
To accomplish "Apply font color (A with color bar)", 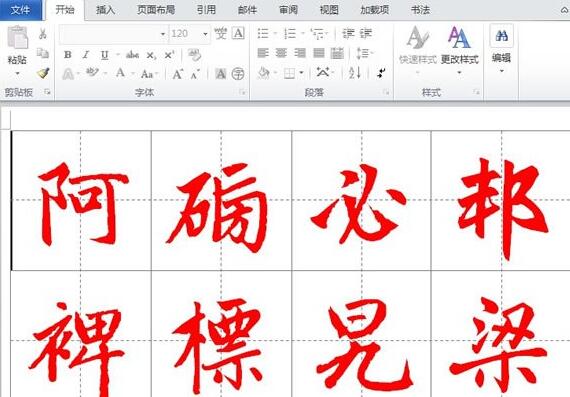I will (120, 73).
